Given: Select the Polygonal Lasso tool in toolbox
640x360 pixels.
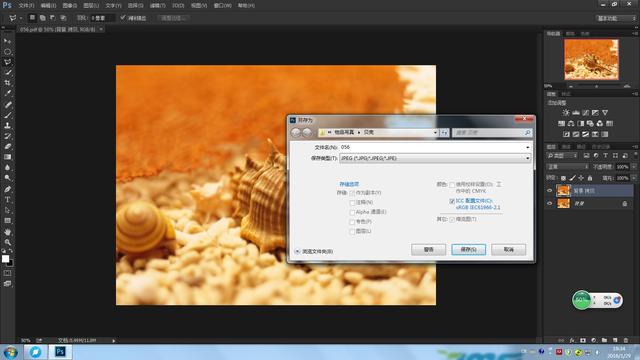Looking at the screenshot, I should [x=7, y=62].
